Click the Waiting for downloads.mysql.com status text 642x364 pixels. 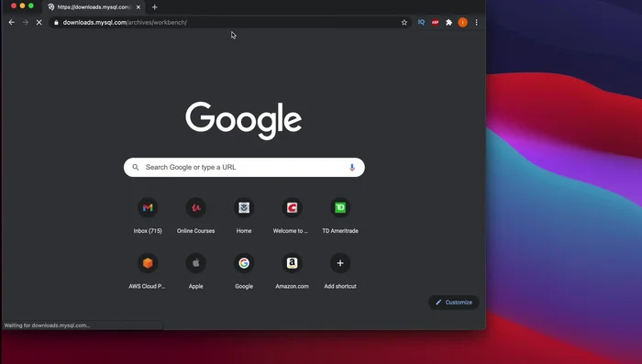[x=47, y=325]
